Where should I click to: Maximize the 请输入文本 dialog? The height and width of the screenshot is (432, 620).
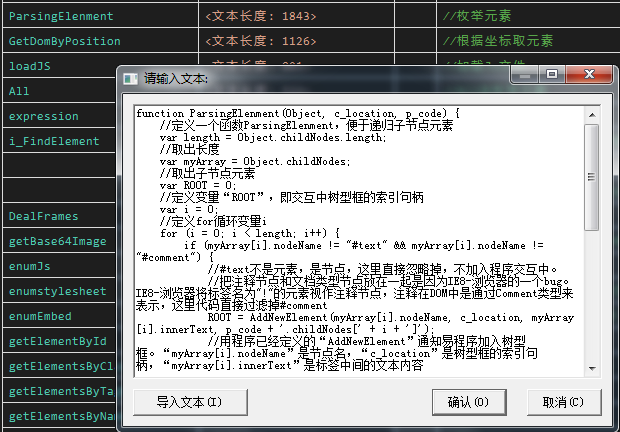click(551, 75)
